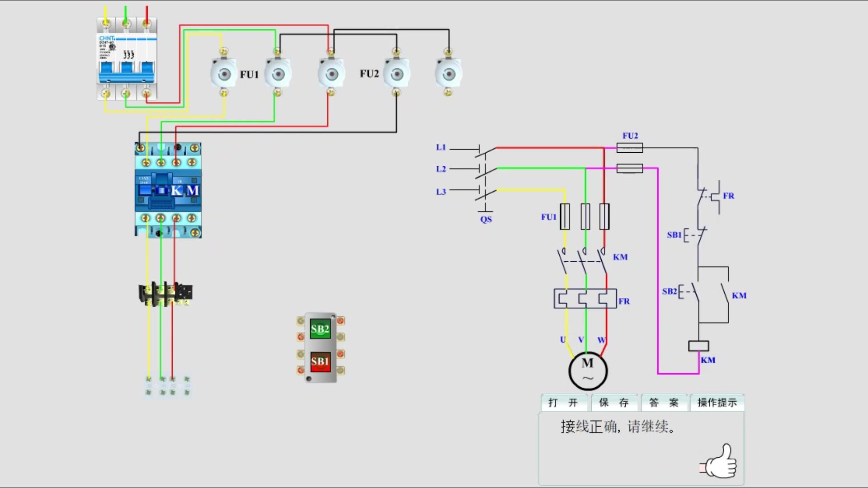
Task: Click KM top-right auxiliary terminal
Action: coord(195,148)
